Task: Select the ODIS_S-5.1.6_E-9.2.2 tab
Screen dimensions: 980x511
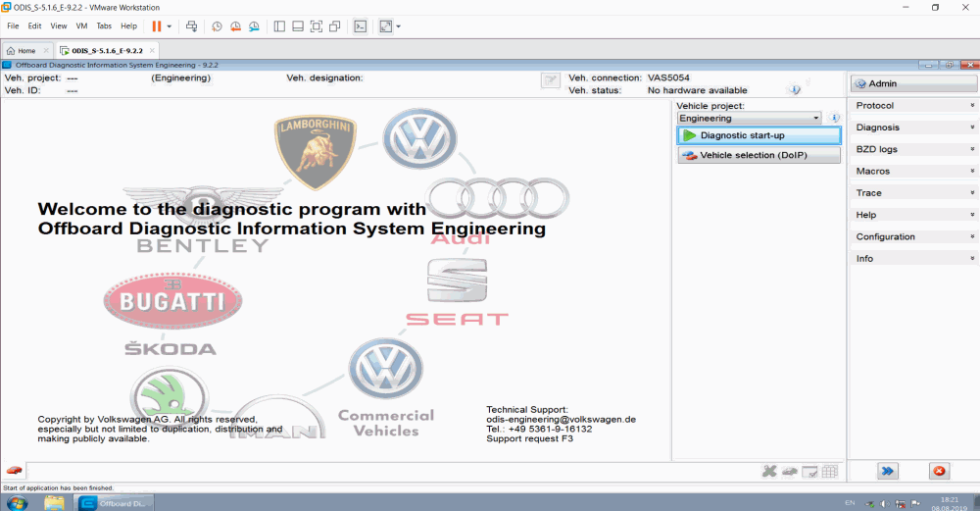Action: pos(107,51)
